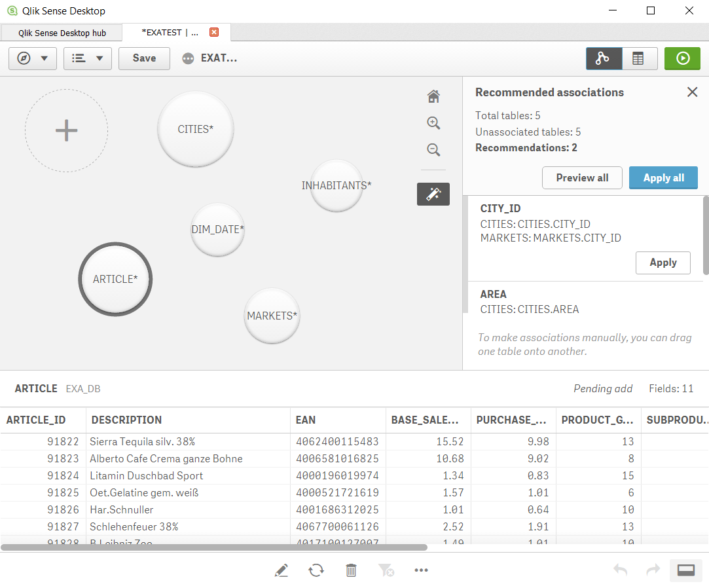Switch to Qlik Sense Desktop hub tab
Viewport: 709px width, 588px height.
pos(62,33)
